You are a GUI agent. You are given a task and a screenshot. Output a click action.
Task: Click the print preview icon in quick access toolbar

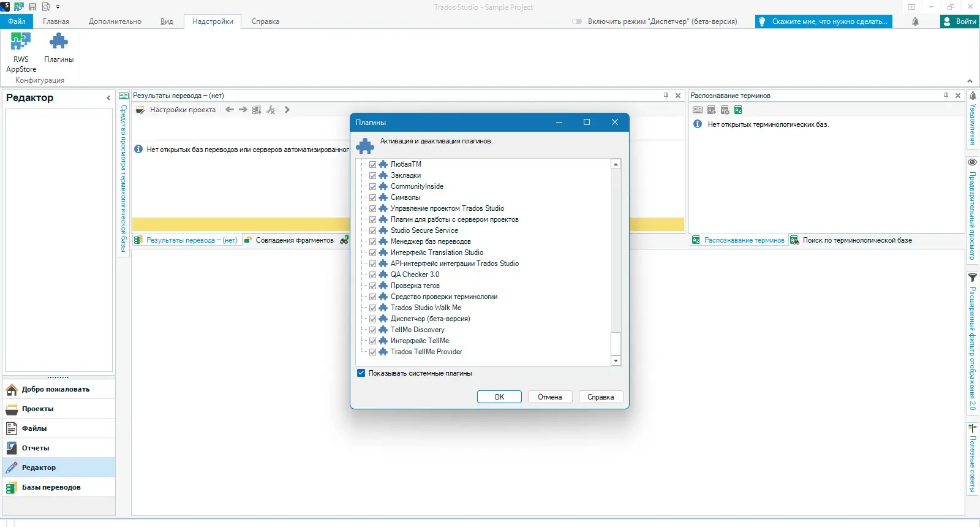46,7
